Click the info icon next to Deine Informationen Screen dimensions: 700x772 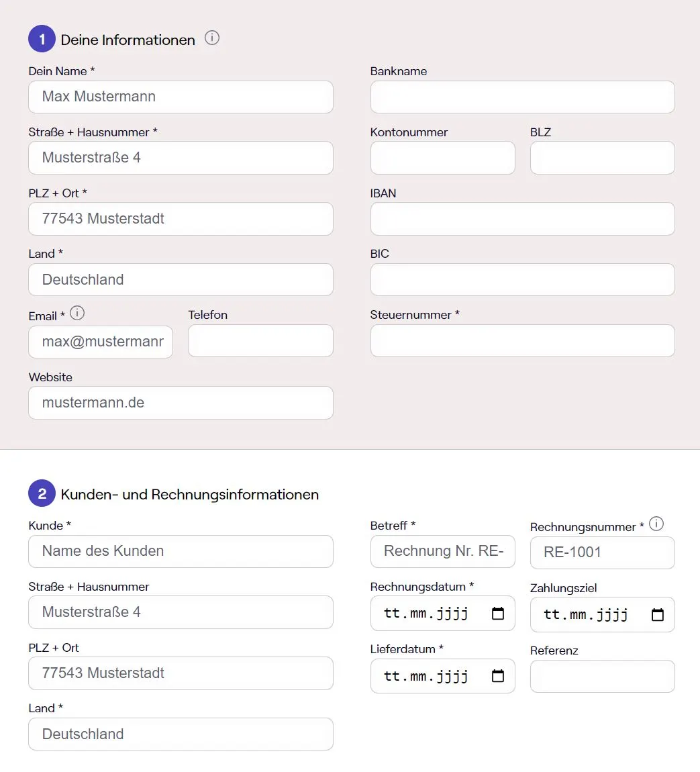[212, 38]
